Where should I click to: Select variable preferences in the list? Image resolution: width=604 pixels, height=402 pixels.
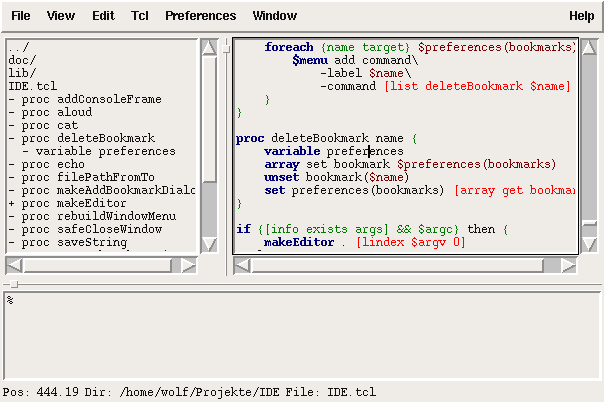click(x=98, y=151)
